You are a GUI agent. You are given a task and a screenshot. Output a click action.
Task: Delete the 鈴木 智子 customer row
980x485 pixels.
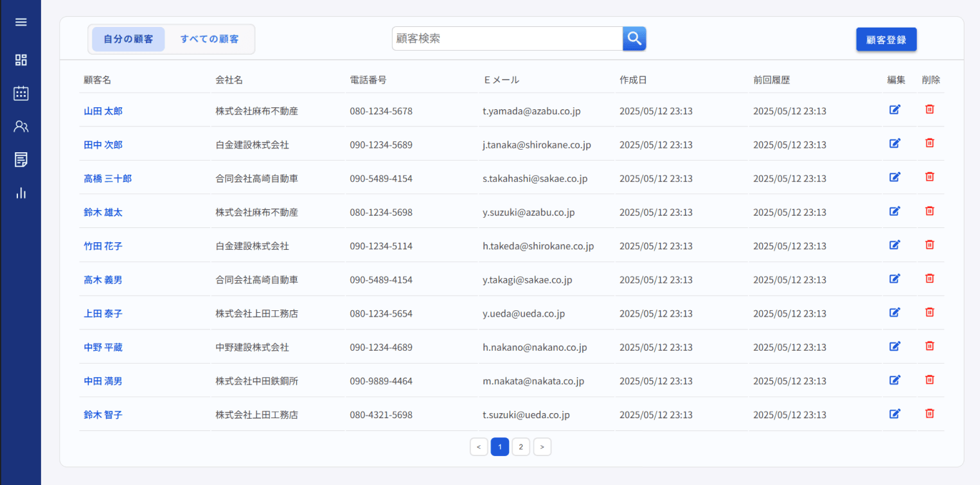(929, 414)
